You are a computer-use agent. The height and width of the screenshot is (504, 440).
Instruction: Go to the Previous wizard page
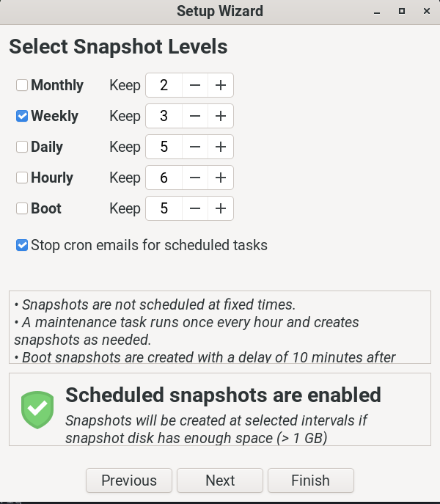tap(129, 481)
